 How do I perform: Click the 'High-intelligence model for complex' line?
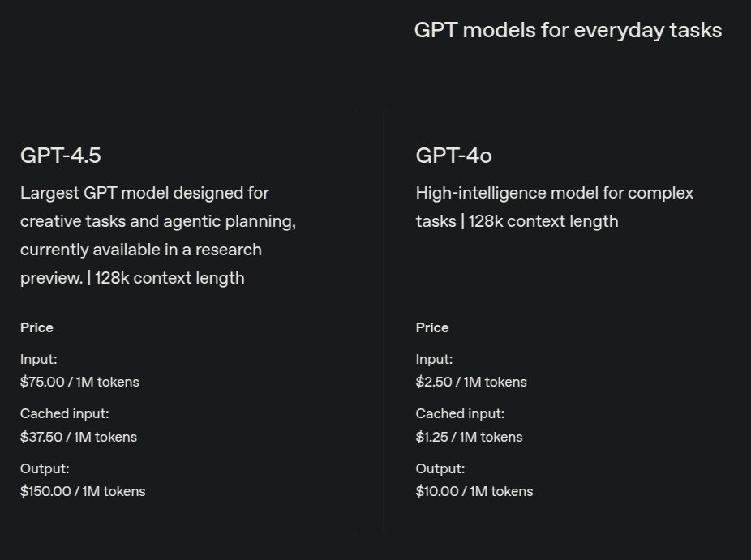coord(554,193)
